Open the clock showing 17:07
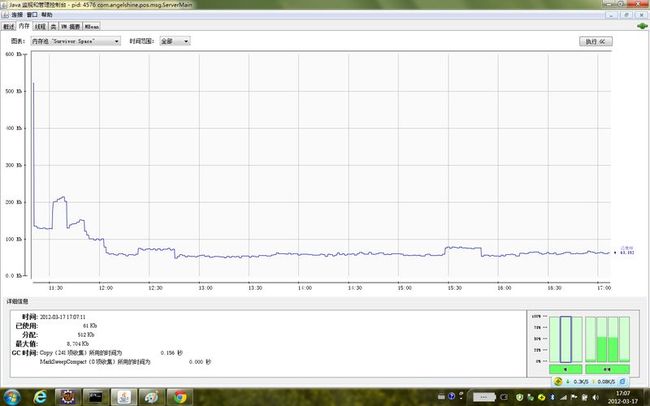 click(623, 397)
